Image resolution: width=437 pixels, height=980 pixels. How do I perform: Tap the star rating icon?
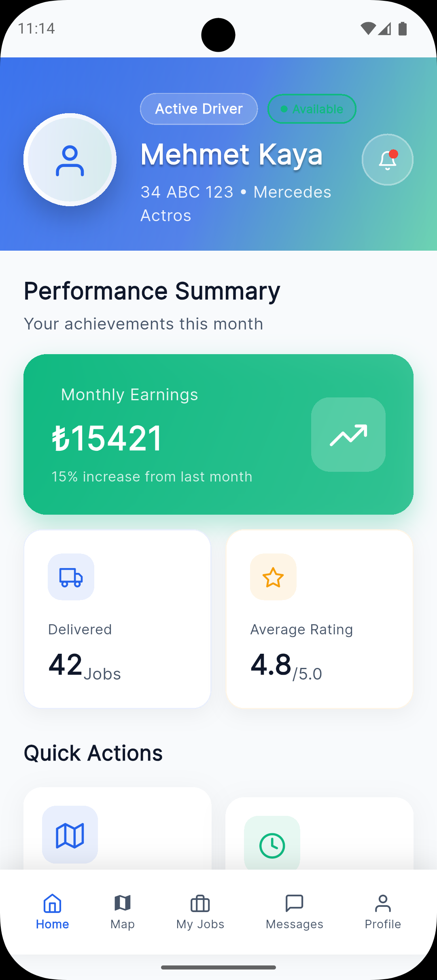[273, 577]
